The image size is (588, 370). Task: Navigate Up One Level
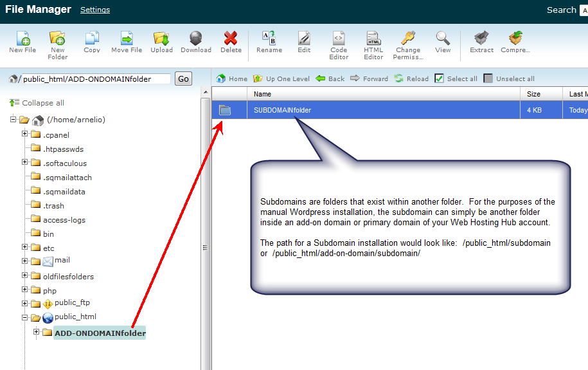[x=282, y=79]
